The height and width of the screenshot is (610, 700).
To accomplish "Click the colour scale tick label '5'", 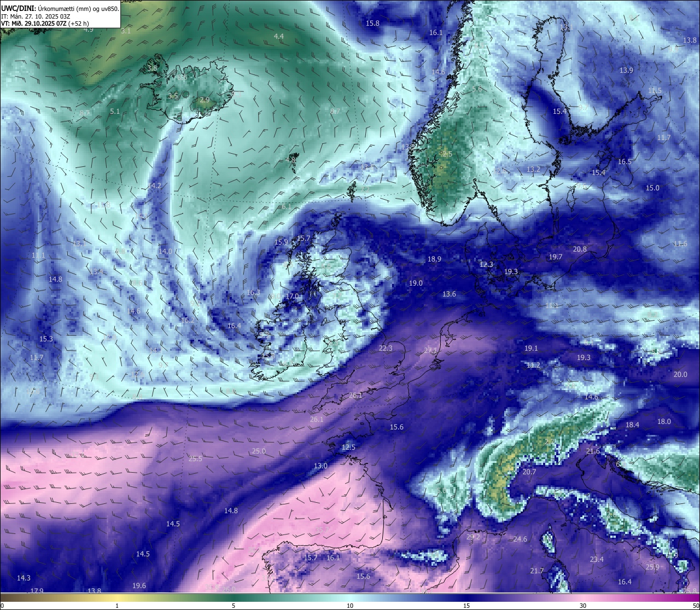I will (234, 606).
